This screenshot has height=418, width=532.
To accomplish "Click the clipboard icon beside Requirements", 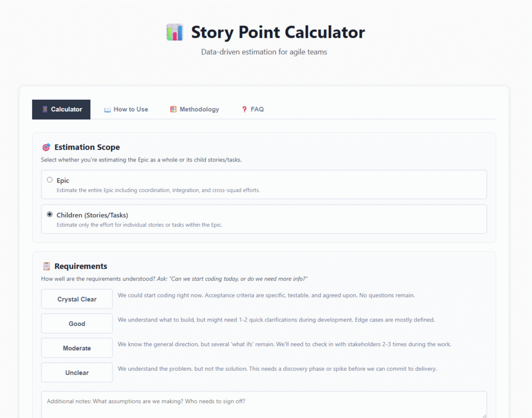I will coord(47,266).
